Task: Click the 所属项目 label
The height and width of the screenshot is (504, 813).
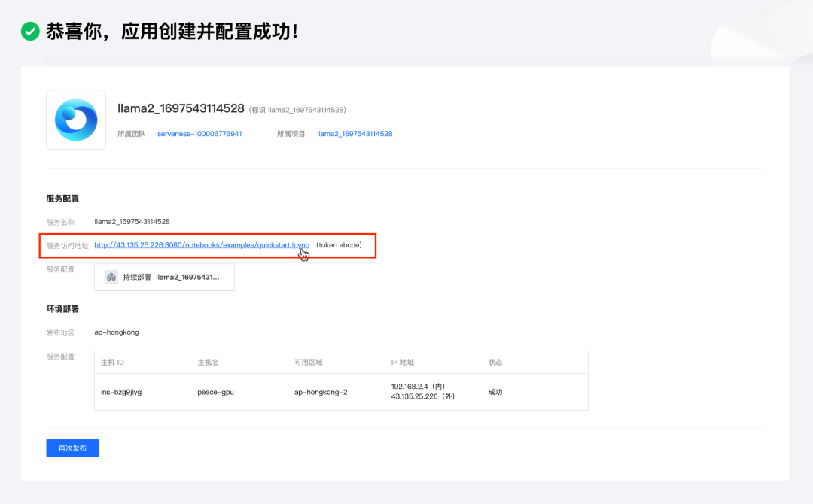Action: click(291, 134)
